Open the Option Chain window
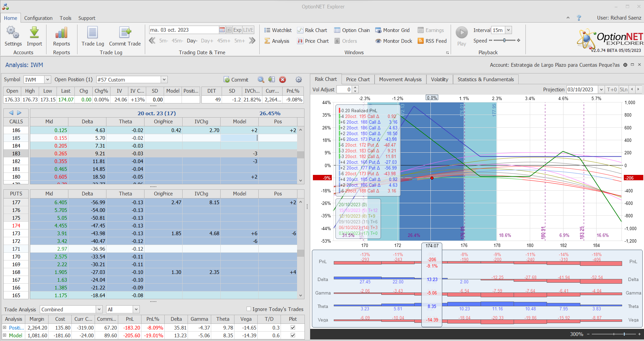The height and width of the screenshot is (341, 644). coord(352,30)
